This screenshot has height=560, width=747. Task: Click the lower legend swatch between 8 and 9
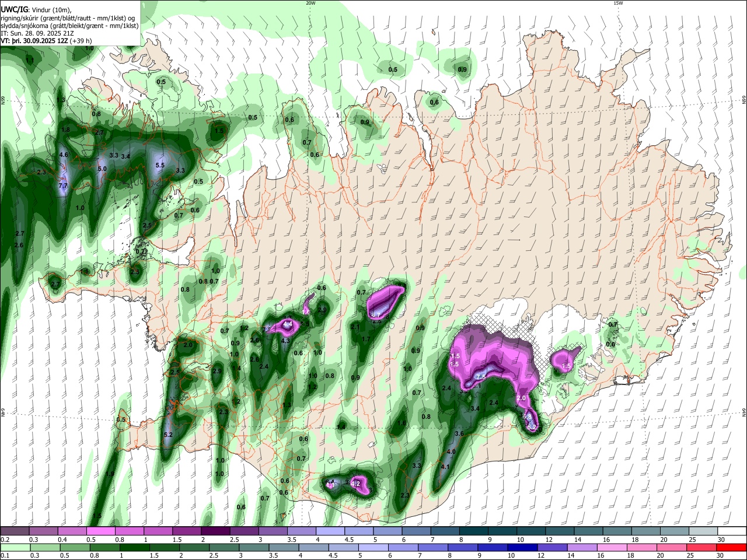pos(465,547)
